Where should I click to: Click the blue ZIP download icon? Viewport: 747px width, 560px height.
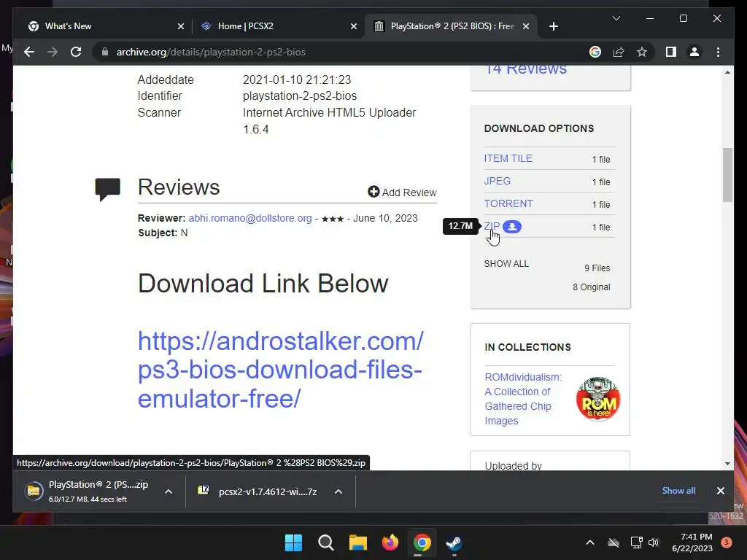pyautogui.click(x=512, y=227)
